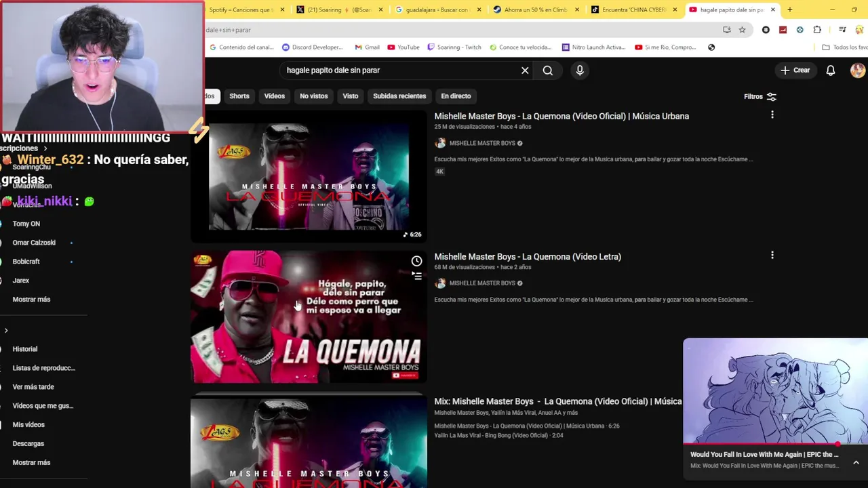Seek the miniplayer red progress bar
868x488 pixels.
(x=775, y=445)
